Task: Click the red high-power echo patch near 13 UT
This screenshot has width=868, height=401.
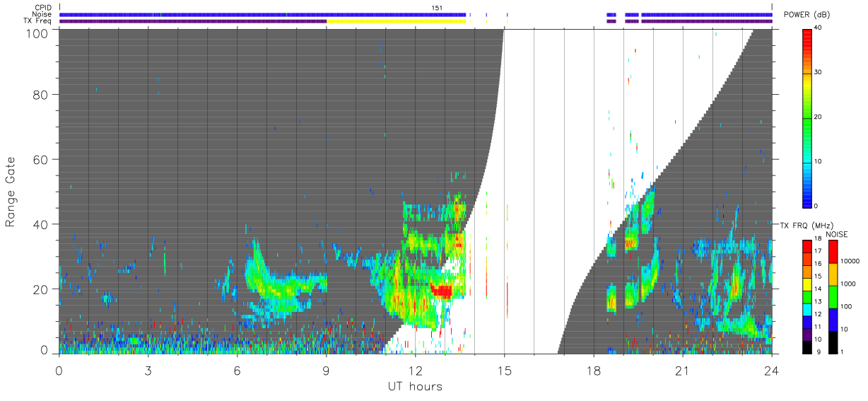Action: pos(442,290)
